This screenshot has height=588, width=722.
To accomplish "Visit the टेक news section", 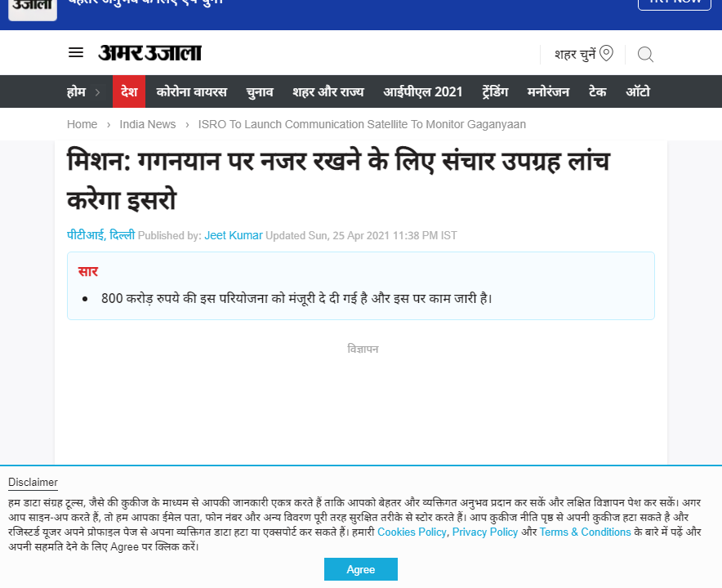I will (597, 91).
